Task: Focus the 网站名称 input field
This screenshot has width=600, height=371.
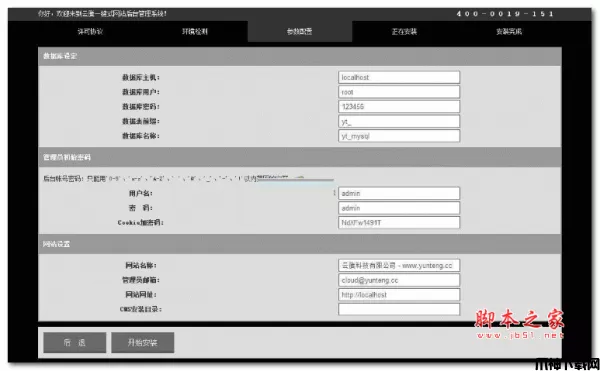Action: (x=399, y=265)
